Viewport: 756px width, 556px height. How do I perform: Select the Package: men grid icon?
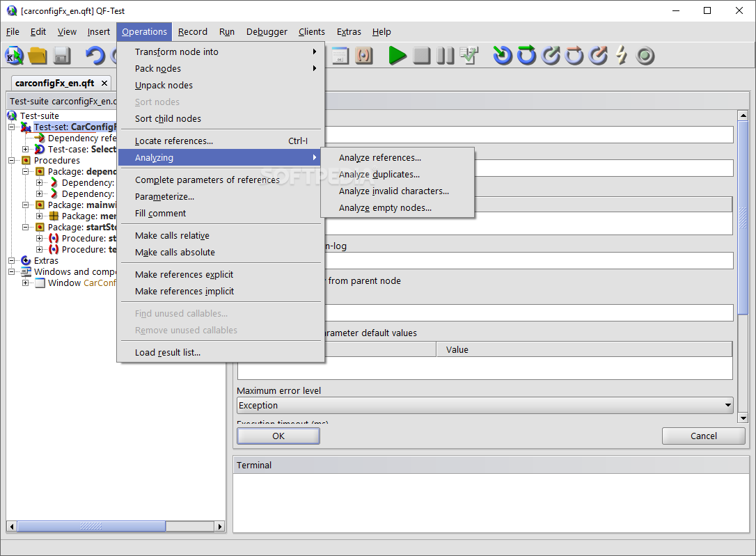[54, 216]
